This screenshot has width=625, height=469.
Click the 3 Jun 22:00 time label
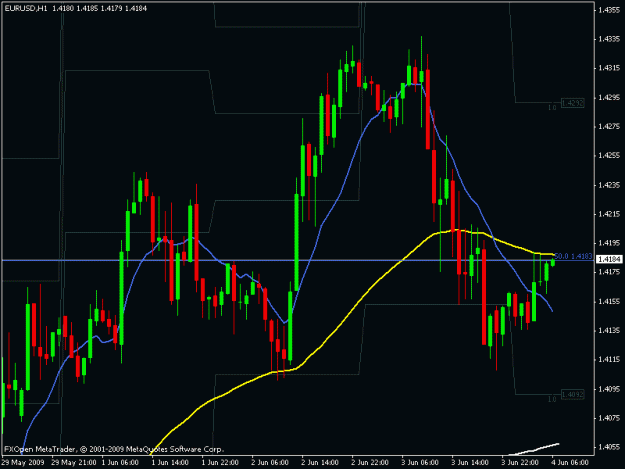pyautogui.click(x=520, y=463)
